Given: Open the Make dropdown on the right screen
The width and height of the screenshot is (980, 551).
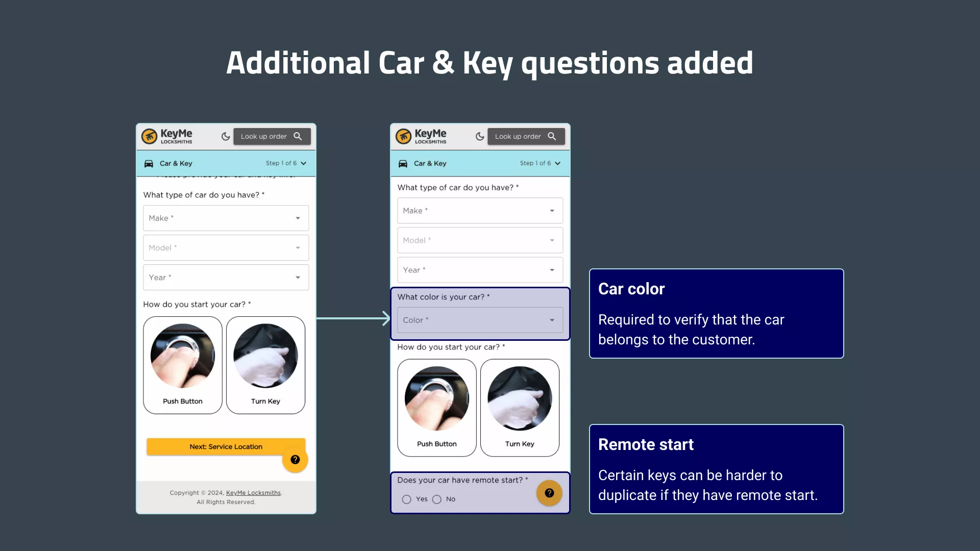Looking at the screenshot, I should pos(480,211).
